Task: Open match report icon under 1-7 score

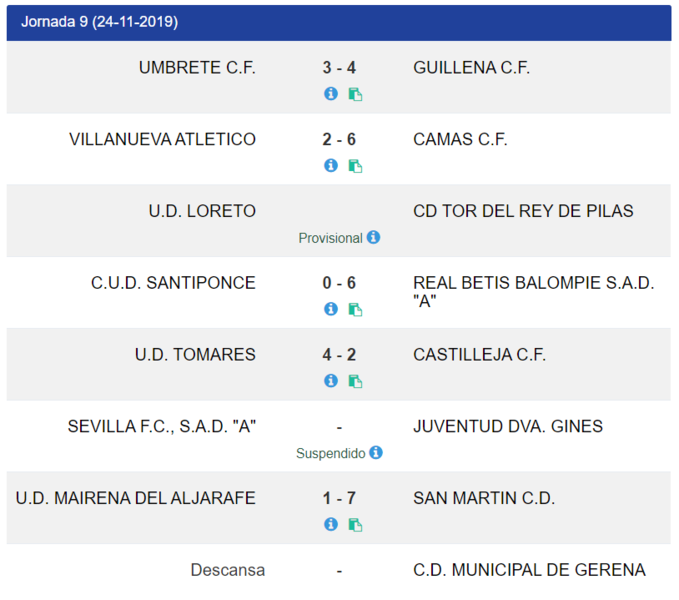Action: [356, 525]
